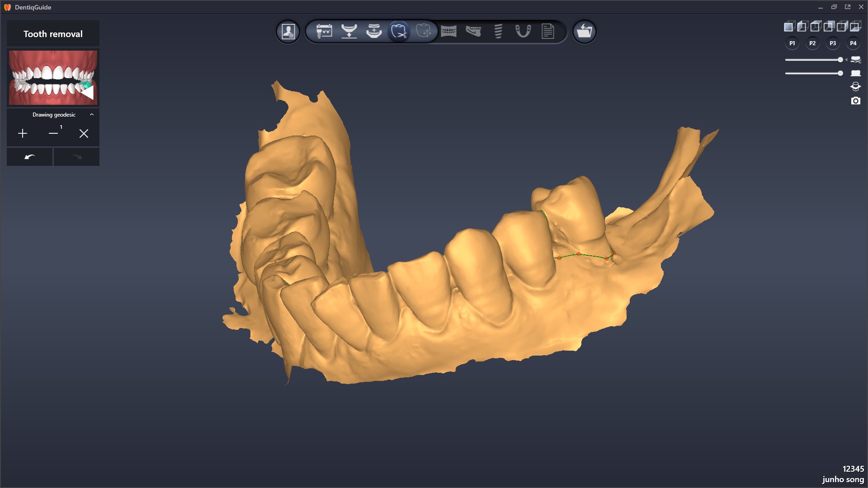This screenshot has height=488, width=868.
Task: Toggle cut-scan model visibility icon
Action: click(x=856, y=60)
